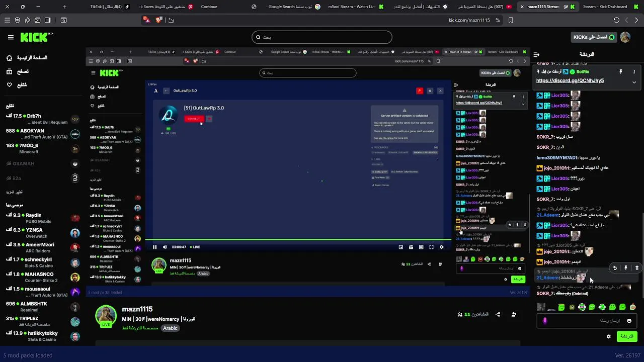Click the purple icon in chat input

(x=544, y=321)
